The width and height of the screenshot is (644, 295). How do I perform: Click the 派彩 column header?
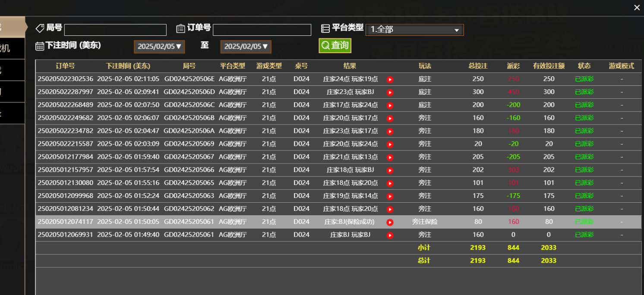[513, 66]
